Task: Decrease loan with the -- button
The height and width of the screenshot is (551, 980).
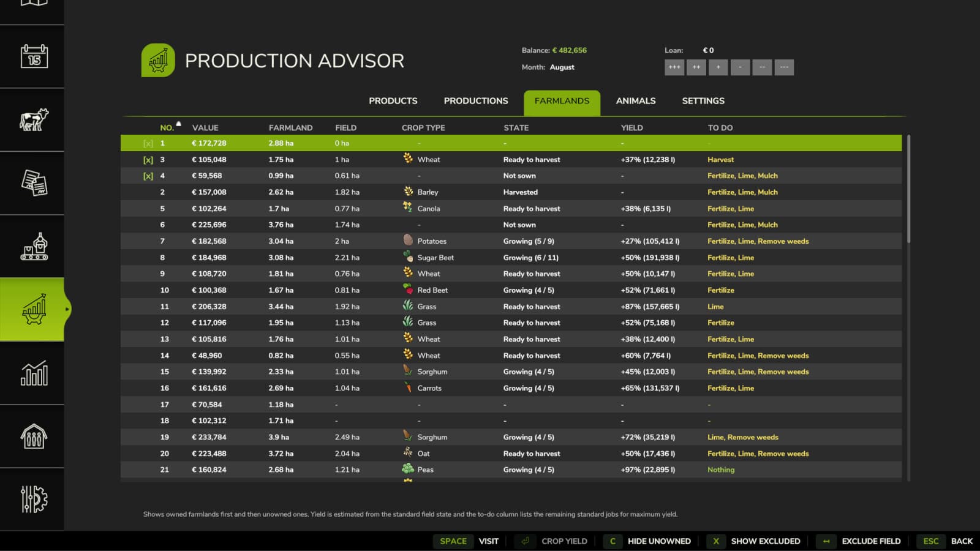Action: coord(762,67)
